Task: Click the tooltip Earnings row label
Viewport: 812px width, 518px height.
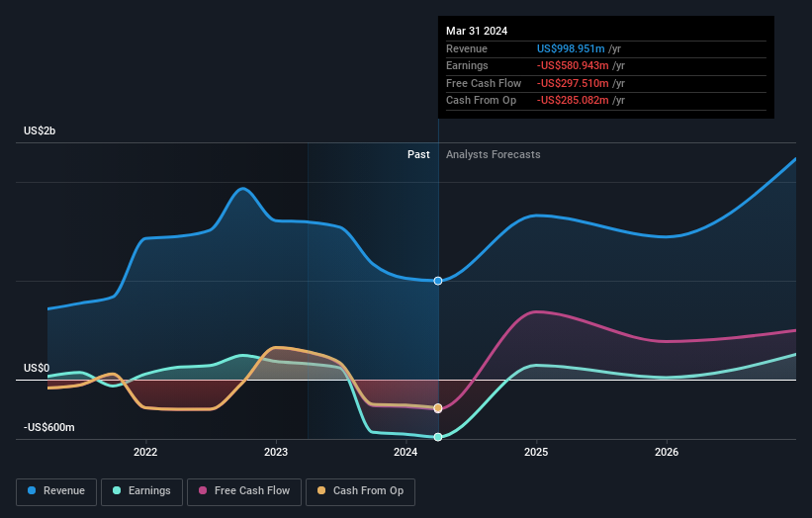Action: [x=467, y=65]
